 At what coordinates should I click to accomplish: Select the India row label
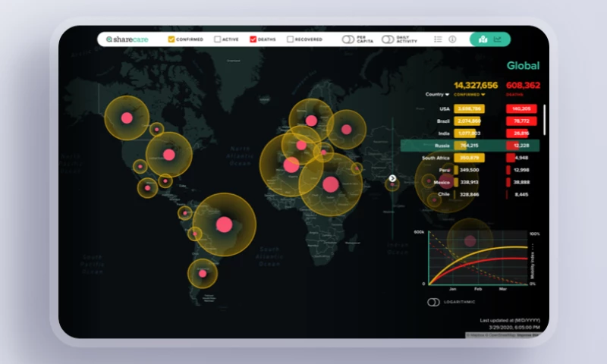click(x=444, y=133)
